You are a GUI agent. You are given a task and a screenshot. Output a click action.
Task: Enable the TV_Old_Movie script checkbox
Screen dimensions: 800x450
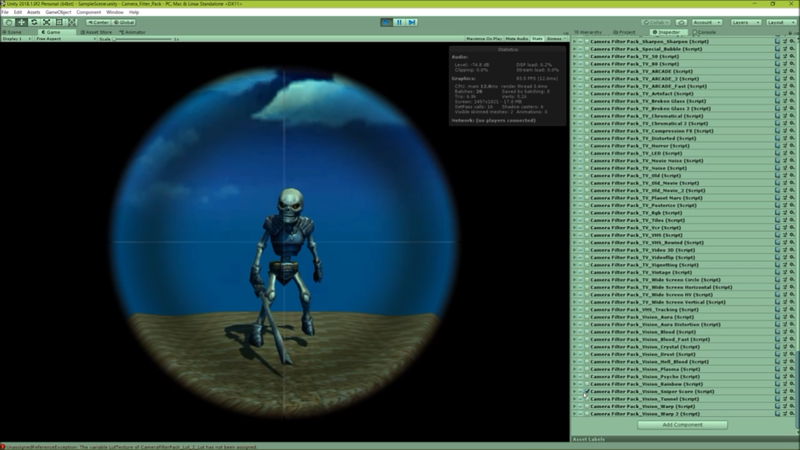(587, 183)
